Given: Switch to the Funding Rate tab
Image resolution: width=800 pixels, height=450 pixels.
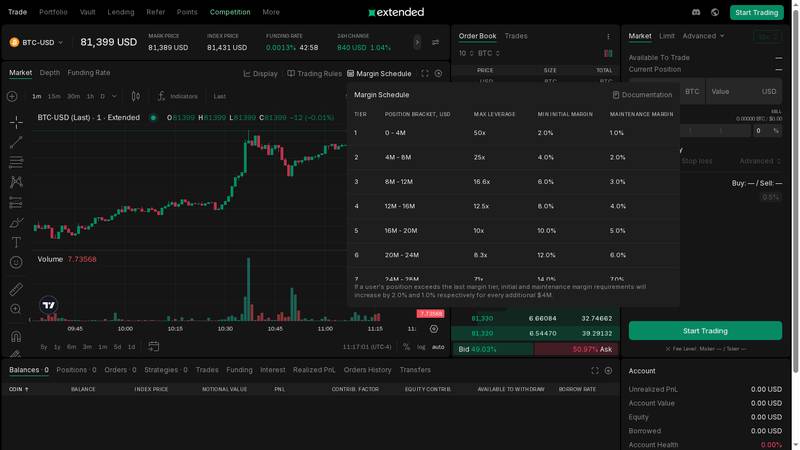Looking at the screenshot, I should (89, 73).
